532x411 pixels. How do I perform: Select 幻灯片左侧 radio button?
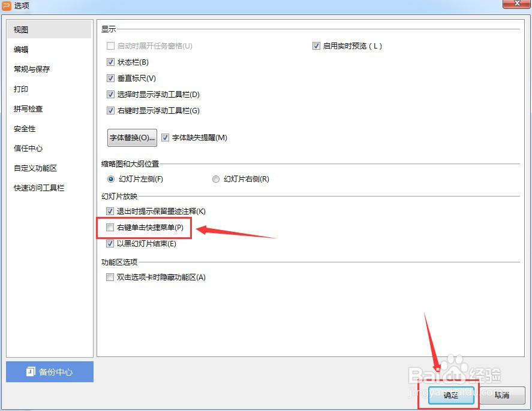click(111, 179)
